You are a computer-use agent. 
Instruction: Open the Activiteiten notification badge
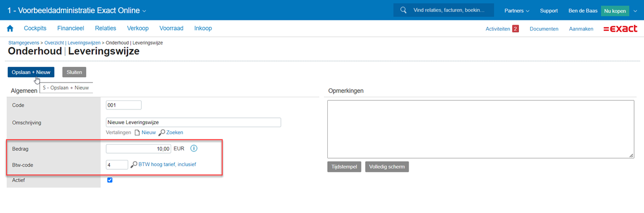(515, 29)
